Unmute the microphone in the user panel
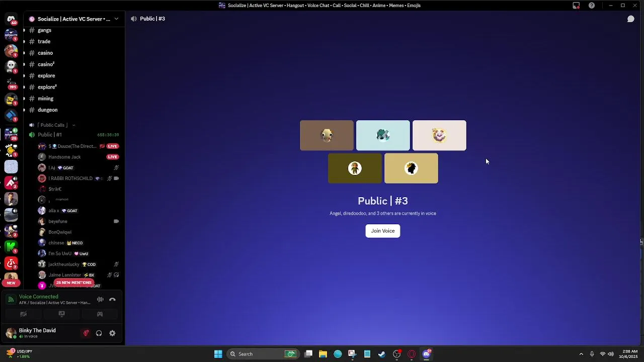The height and width of the screenshot is (362, 644). pos(86,333)
